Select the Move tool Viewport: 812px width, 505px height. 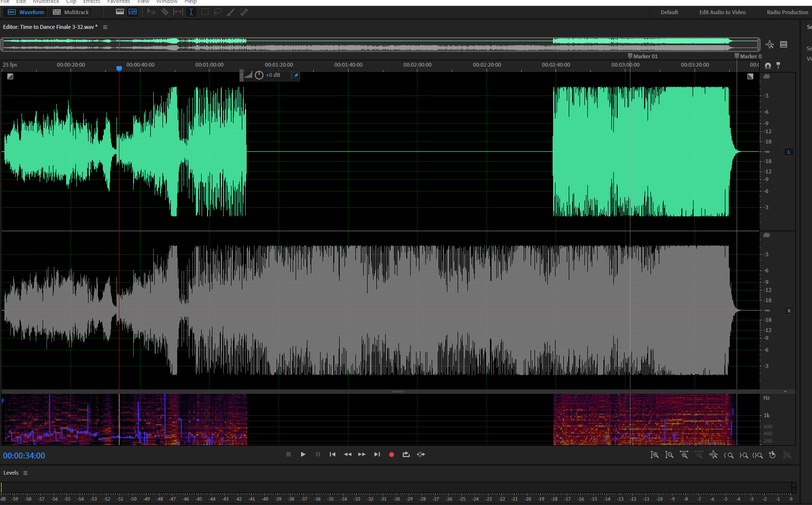point(151,12)
